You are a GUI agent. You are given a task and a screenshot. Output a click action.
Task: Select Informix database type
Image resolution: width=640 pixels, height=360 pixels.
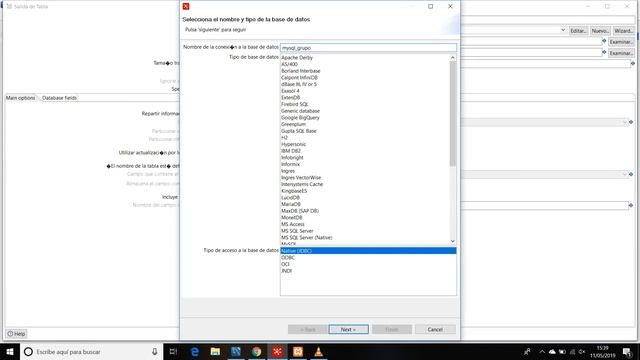click(x=291, y=164)
